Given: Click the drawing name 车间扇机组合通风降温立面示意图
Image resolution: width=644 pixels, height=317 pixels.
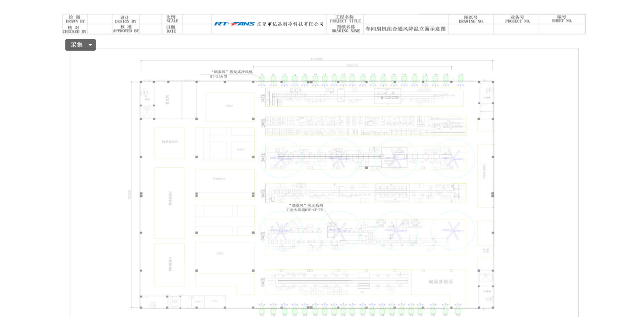Looking at the screenshot, I should tap(406, 29).
